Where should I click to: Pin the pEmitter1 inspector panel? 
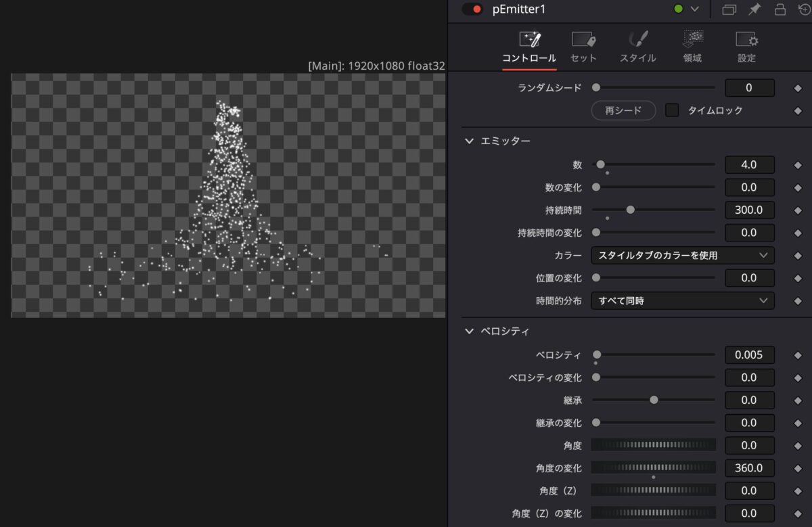point(755,9)
